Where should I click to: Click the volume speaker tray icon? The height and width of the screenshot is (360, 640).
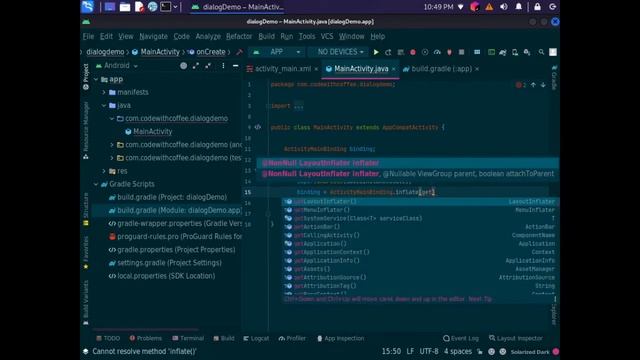[504, 7]
